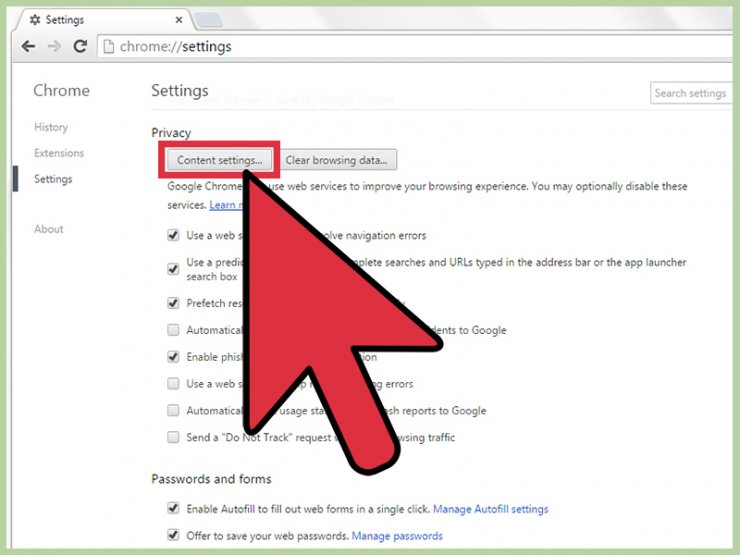This screenshot has width=740, height=555.
Task: Click the Clear browsing data... button
Action: 336,160
